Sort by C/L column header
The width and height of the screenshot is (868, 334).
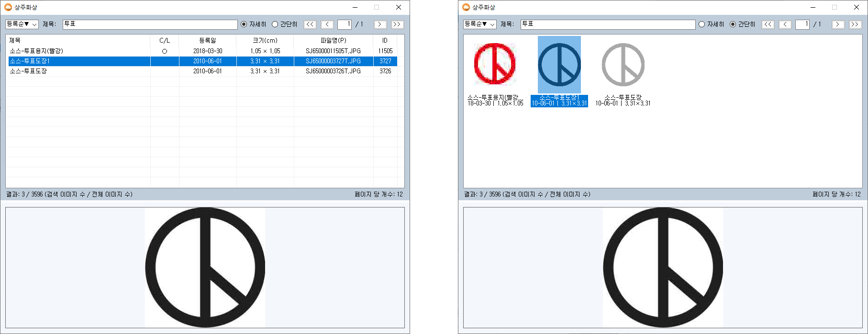[x=165, y=40]
